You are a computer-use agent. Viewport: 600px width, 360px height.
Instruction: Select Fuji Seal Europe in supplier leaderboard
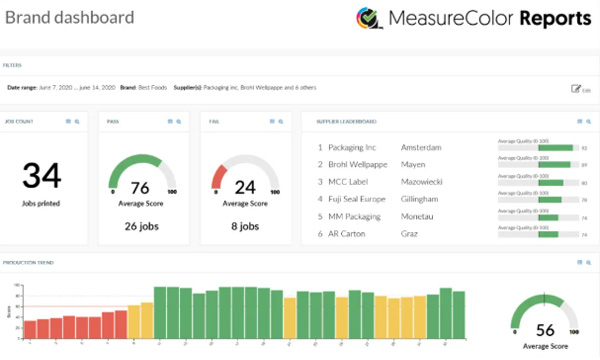357,199
